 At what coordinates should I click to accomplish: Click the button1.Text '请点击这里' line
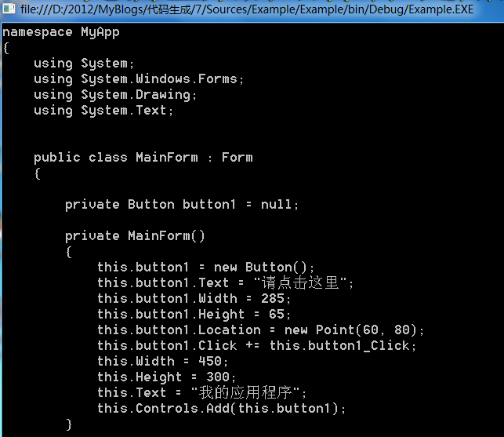point(225,283)
